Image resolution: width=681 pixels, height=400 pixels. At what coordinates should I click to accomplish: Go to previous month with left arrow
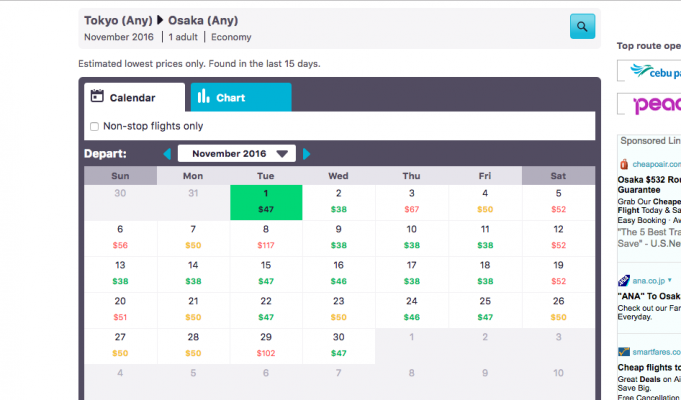(x=167, y=154)
